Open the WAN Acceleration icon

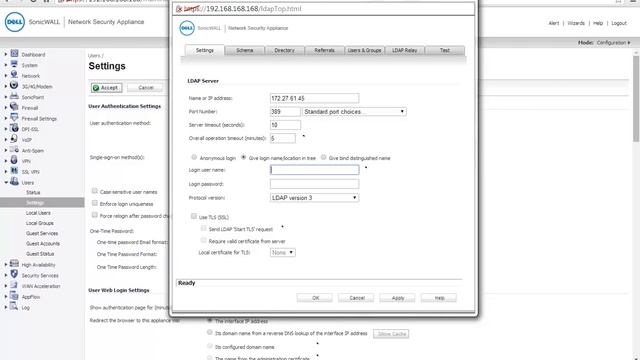click(x=14, y=285)
